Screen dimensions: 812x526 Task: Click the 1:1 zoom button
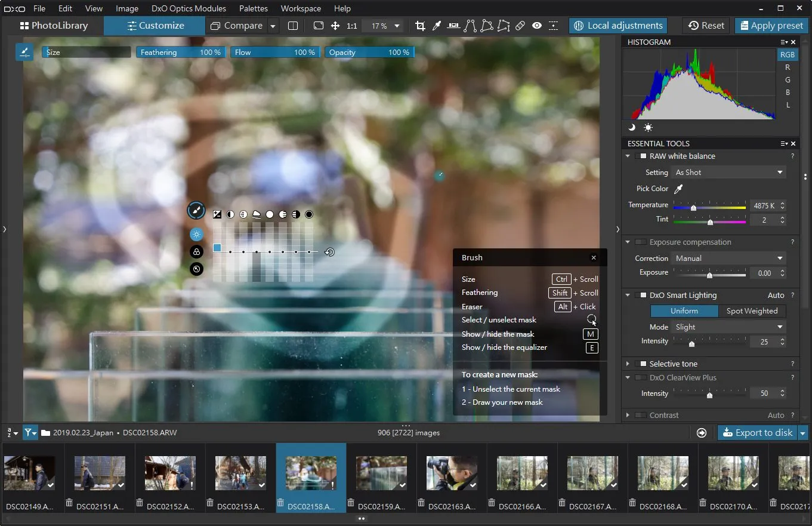click(x=352, y=26)
